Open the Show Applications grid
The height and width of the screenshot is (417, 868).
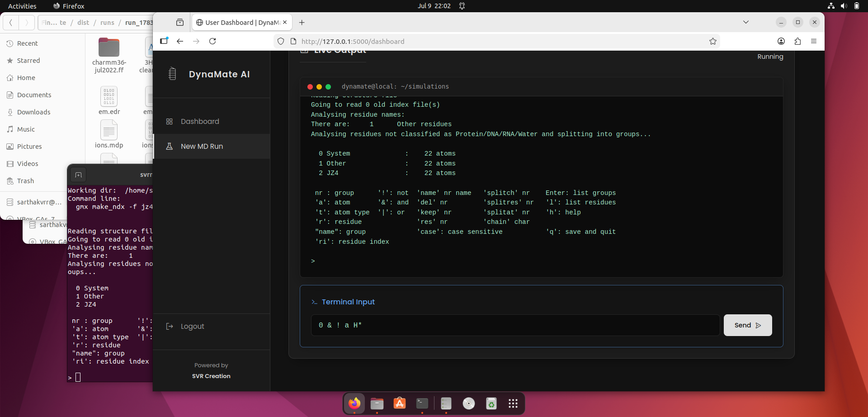click(x=513, y=403)
